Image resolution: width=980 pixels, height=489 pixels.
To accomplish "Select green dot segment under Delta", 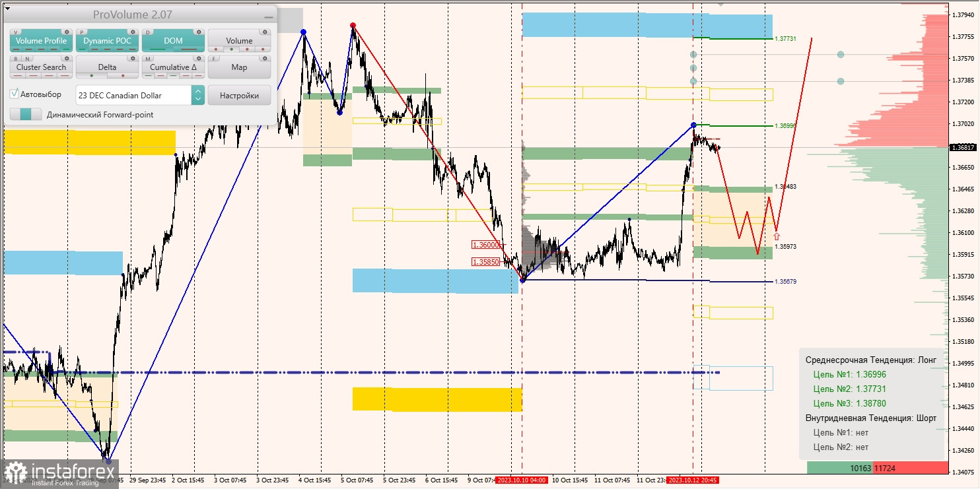I will (x=92, y=76).
